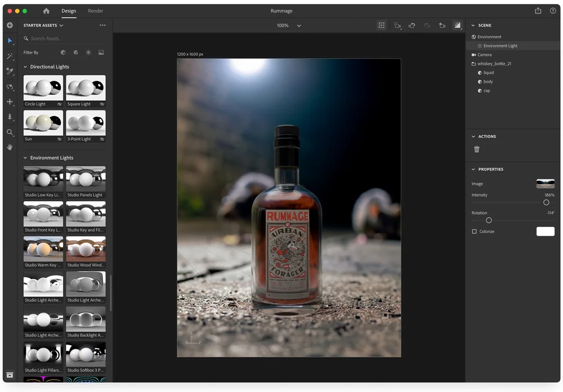
Task: Select the body scene object
Action: point(488,82)
